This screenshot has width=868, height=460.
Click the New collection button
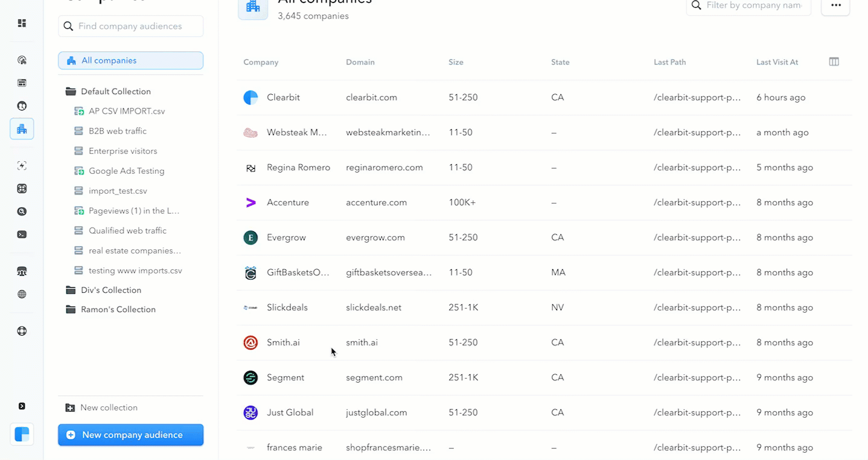[101, 407]
